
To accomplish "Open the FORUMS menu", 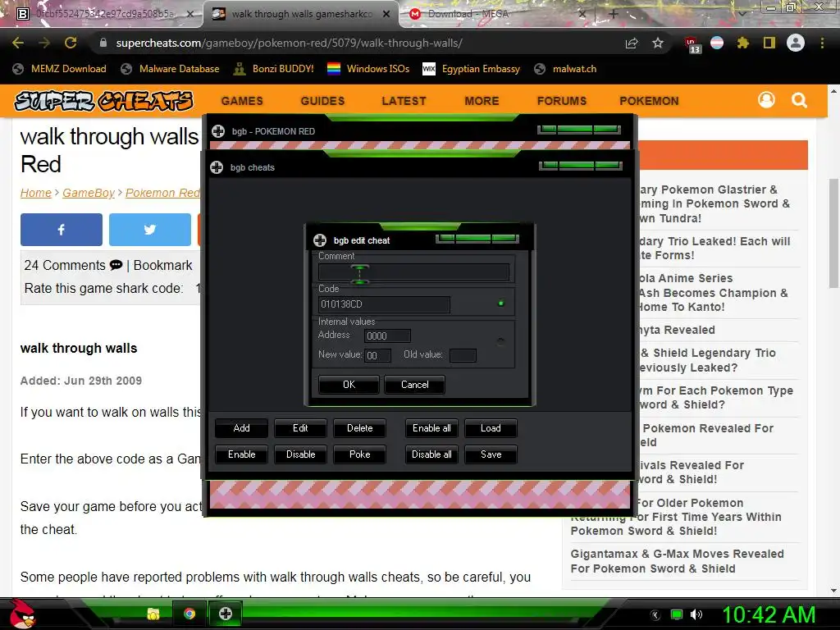I will (562, 101).
